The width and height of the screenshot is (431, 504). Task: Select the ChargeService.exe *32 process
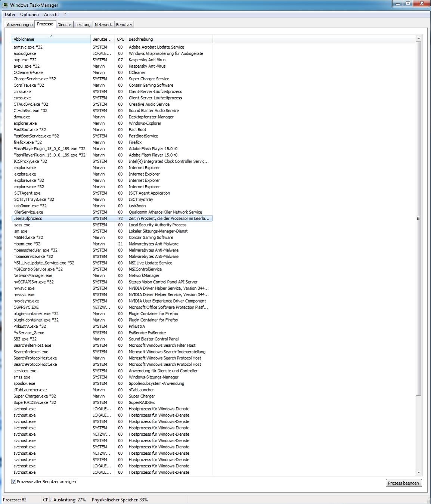pyautogui.click(x=112, y=79)
